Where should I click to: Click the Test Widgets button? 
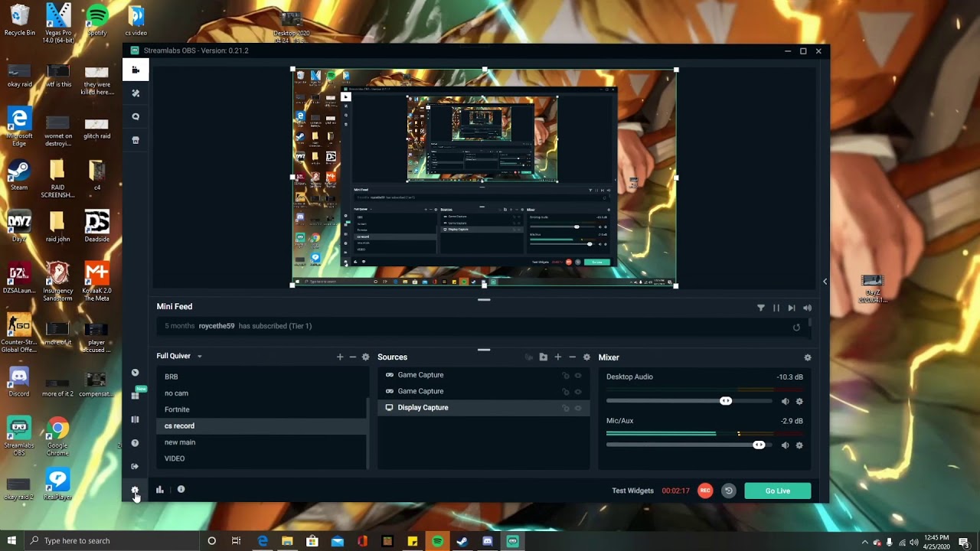click(632, 491)
